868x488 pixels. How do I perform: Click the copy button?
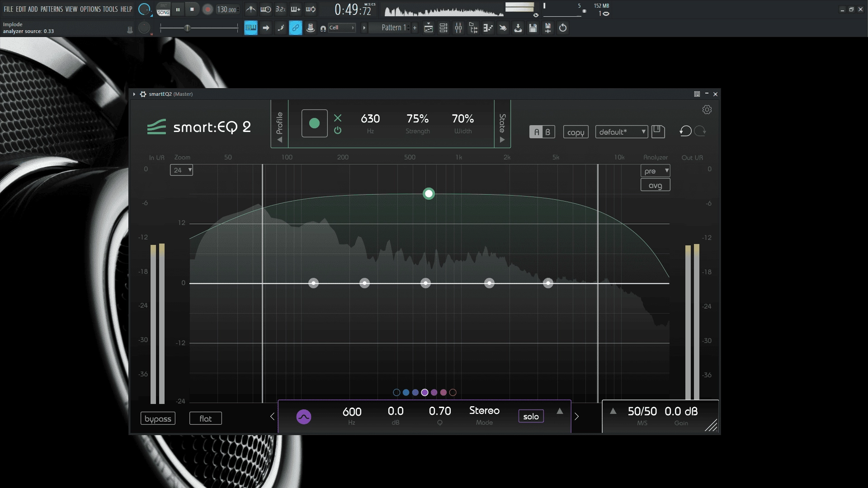(x=576, y=132)
